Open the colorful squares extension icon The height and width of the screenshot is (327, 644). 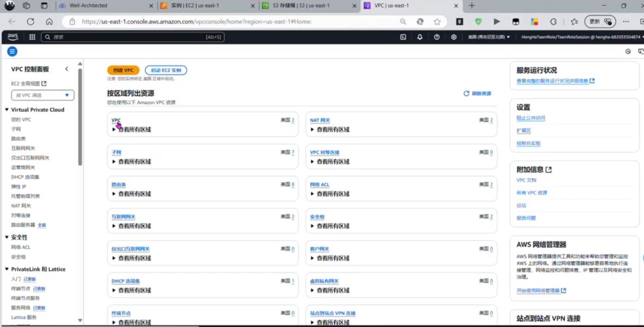(534, 21)
